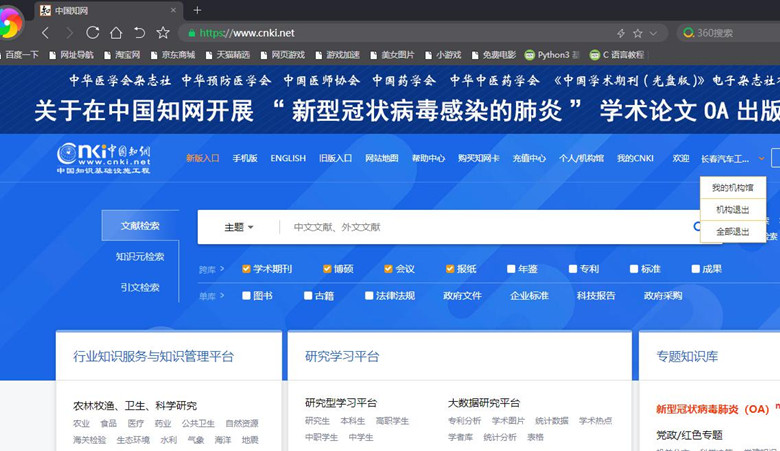Click the star icon inside address bar
This screenshot has width=780, height=451.
click(x=638, y=33)
